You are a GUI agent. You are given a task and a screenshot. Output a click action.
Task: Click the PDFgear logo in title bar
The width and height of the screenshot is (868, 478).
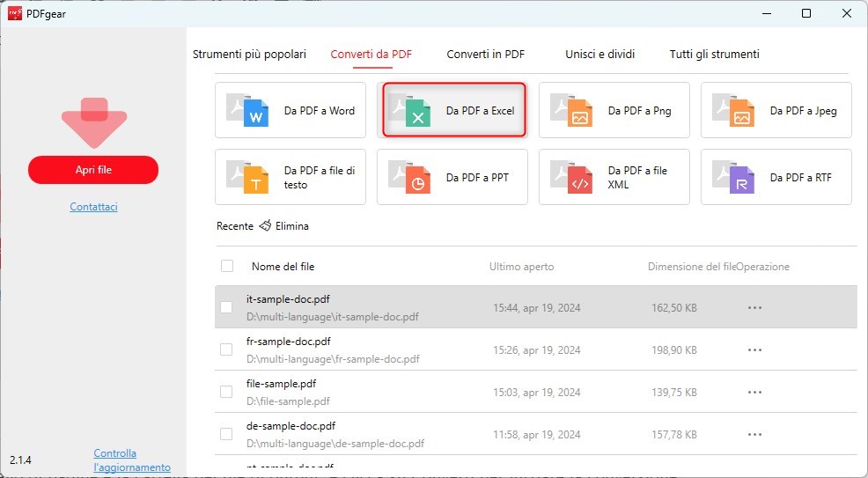pos(15,13)
